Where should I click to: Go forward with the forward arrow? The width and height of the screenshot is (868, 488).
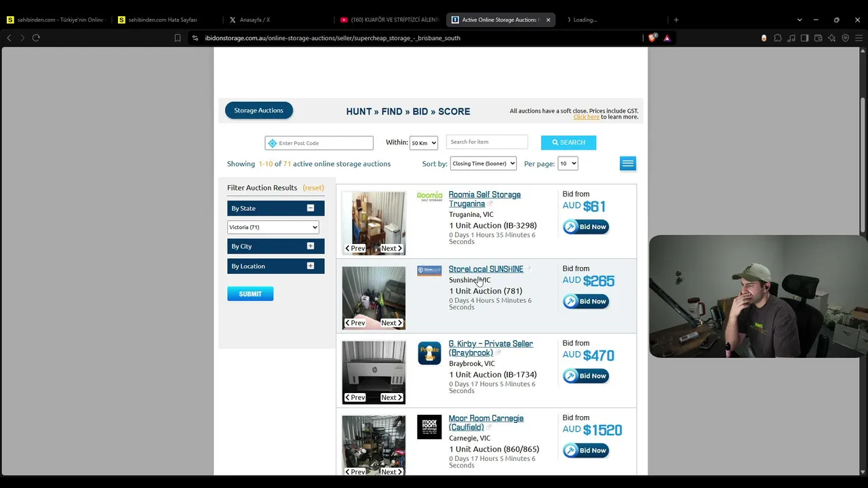tap(22, 38)
